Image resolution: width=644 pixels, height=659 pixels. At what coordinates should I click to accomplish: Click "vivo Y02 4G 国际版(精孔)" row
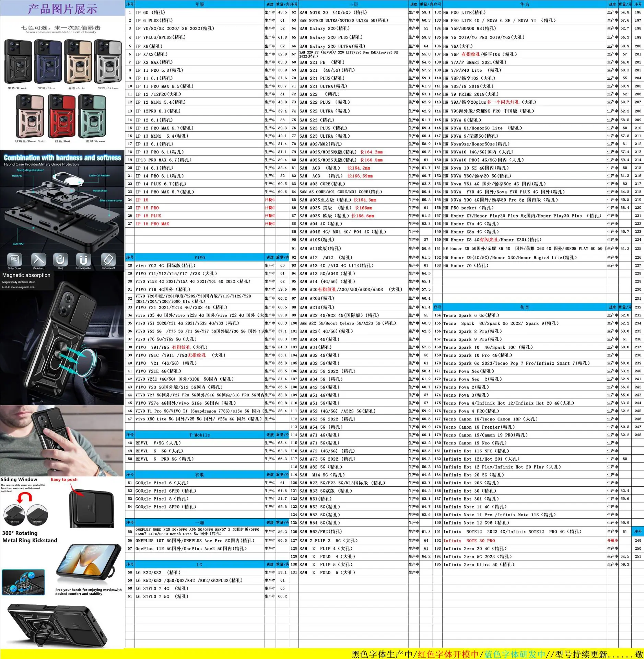click(200, 265)
